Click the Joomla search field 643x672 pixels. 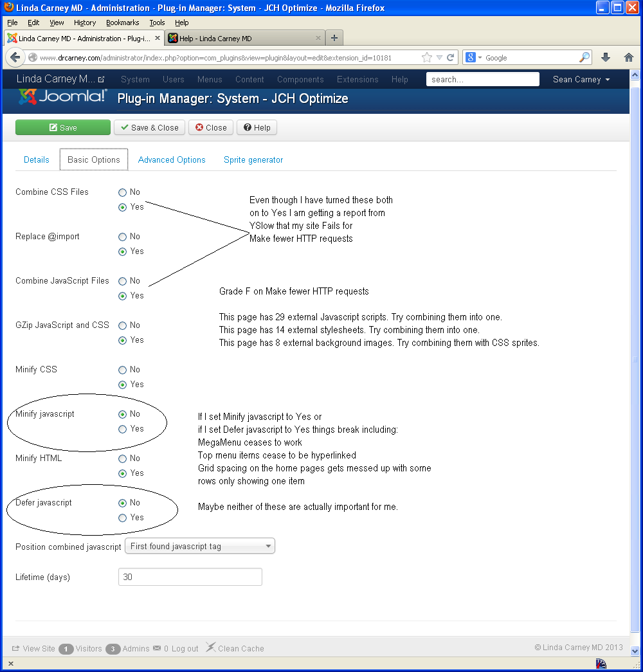tap(483, 79)
